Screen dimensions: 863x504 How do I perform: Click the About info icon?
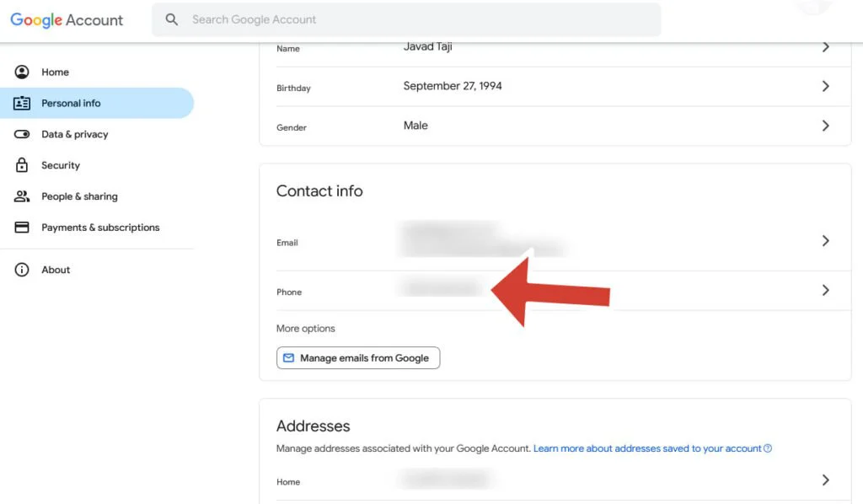click(x=23, y=270)
